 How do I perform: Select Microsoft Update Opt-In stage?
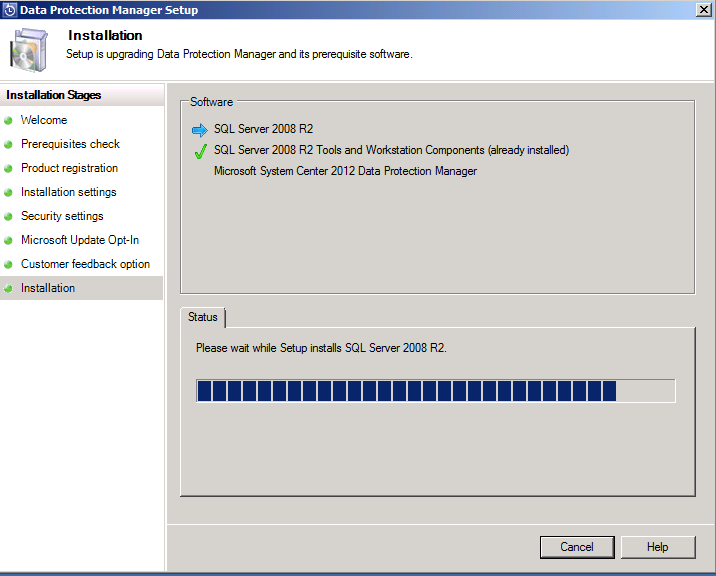pos(80,240)
